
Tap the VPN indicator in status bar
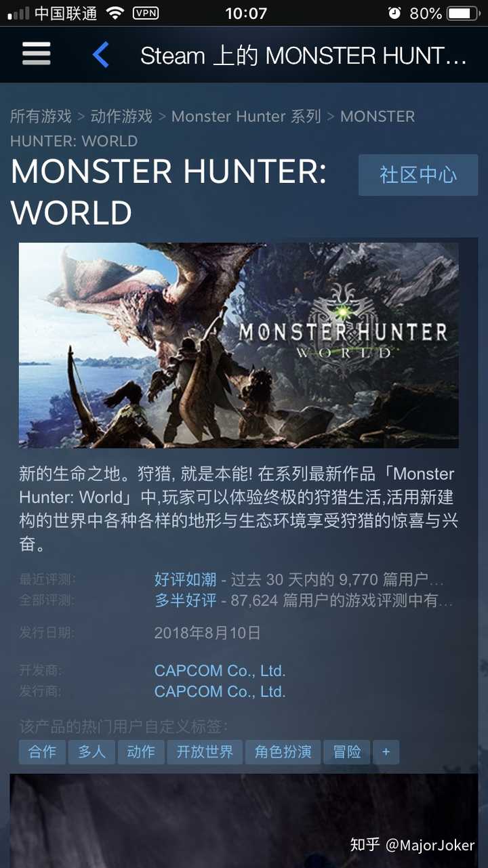[146, 13]
